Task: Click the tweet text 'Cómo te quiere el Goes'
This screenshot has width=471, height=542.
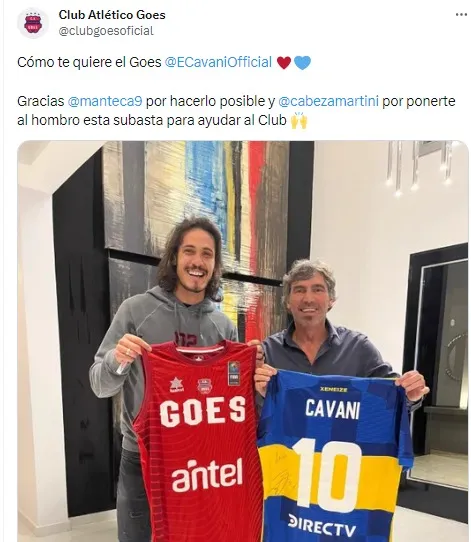Action: pyautogui.click(x=89, y=63)
